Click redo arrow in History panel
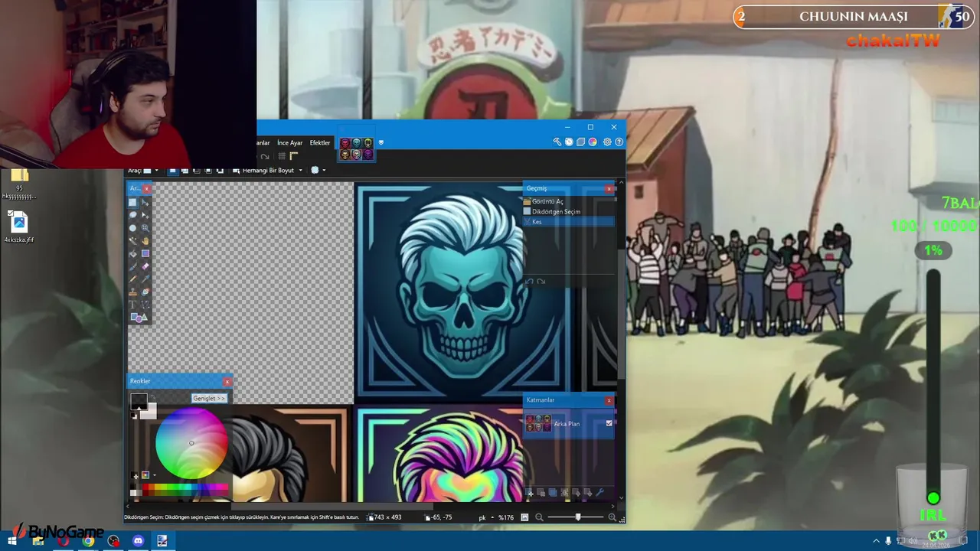 pyautogui.click(x=541, y=282)
